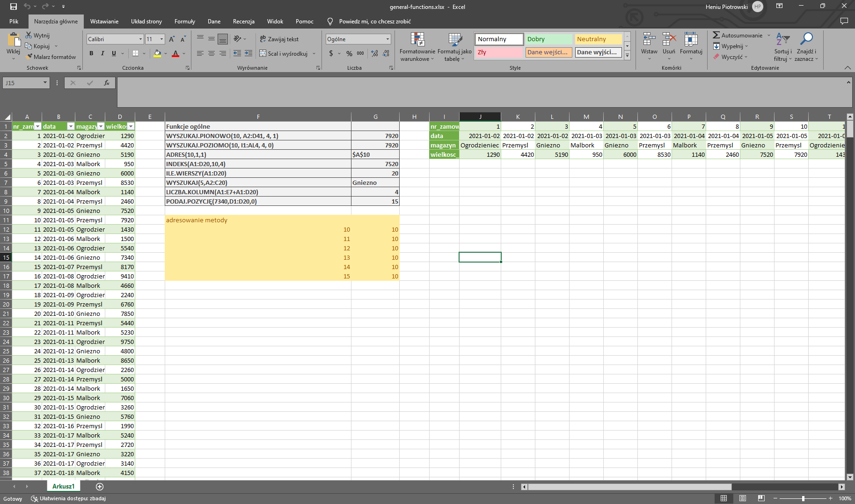Open the filter dropdown on the data column header
The height and width of the screenshot is (504, 855).
[71, 126]
